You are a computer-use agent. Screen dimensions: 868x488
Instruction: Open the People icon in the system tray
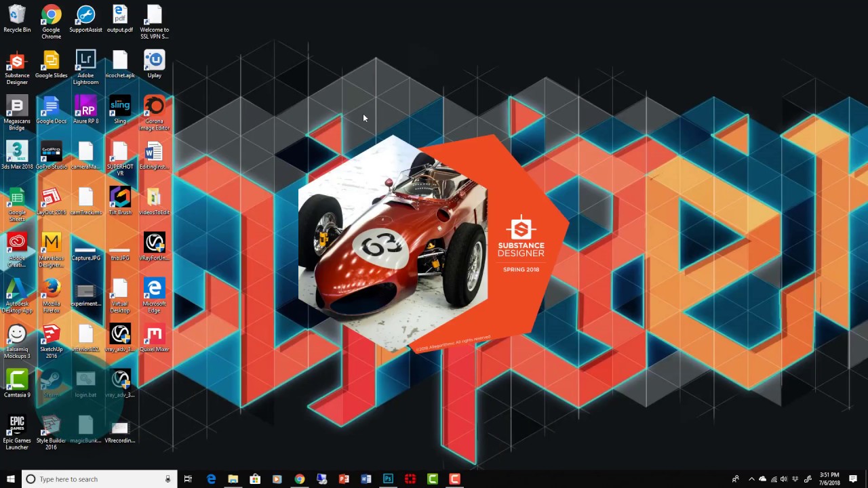[735, 479]
